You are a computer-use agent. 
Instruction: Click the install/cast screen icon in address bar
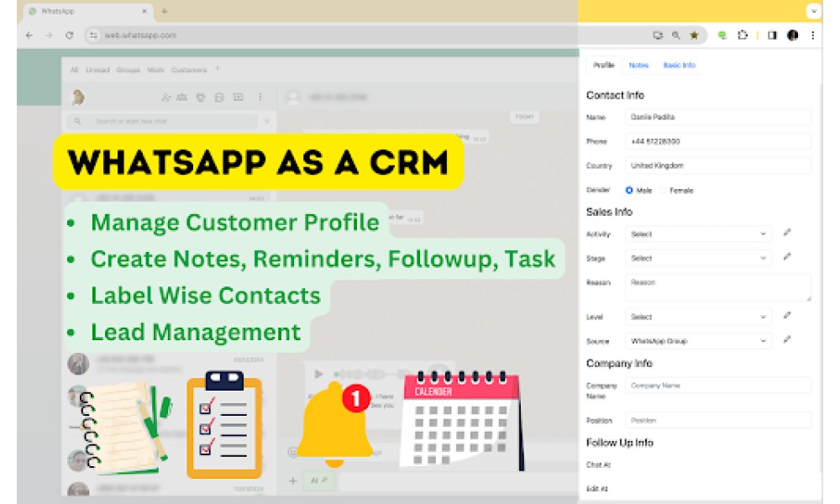pos(658,35)
